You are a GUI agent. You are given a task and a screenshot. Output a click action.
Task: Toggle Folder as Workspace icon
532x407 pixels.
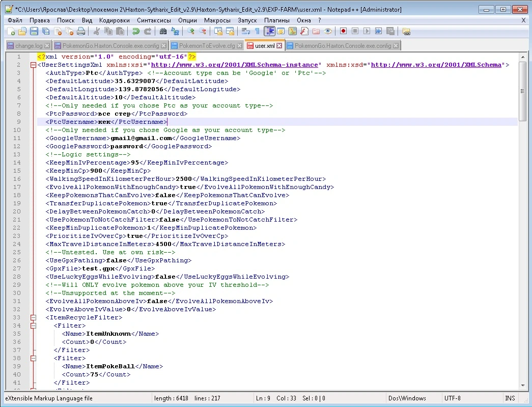[x=316, y=32]
